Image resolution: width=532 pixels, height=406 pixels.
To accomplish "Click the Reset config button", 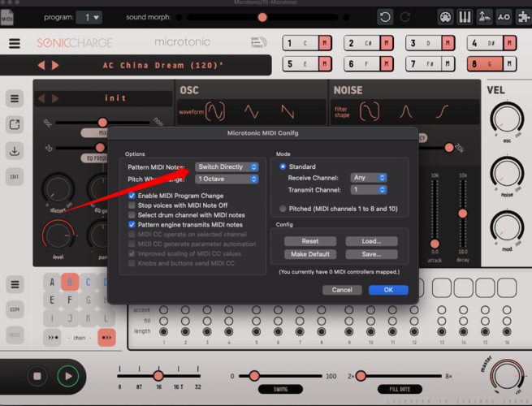I will (310, 241).
